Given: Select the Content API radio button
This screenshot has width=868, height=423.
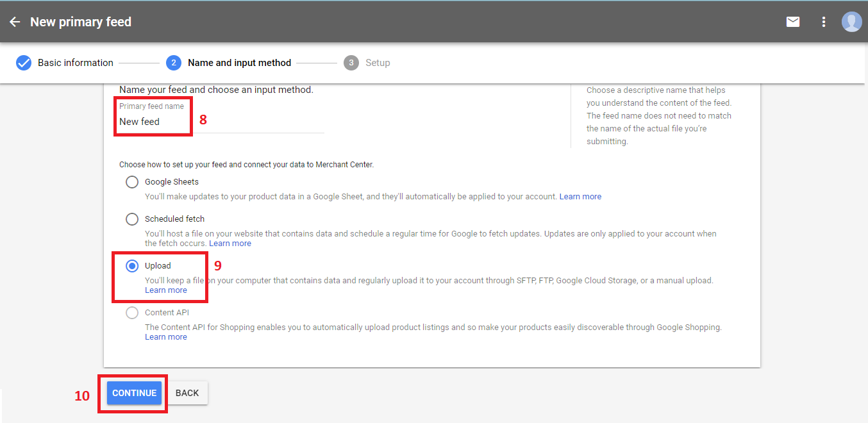Looking at the screenshot, I should click(x=132, y=313).
